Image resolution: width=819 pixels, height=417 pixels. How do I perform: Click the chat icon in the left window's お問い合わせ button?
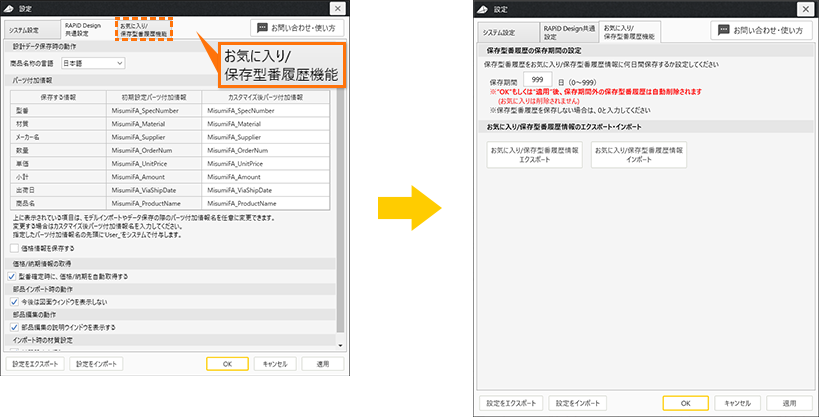(262, 29)
